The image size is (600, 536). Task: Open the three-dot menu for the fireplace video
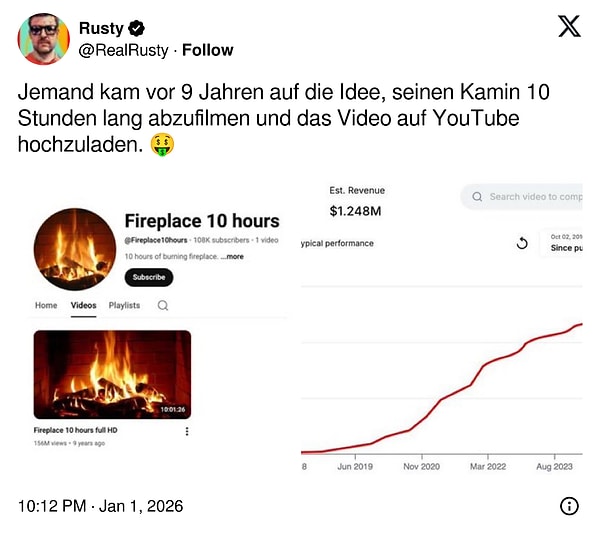[187, 431]
